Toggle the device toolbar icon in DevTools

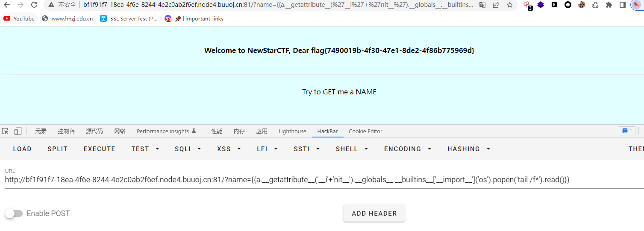click(18, 131)
